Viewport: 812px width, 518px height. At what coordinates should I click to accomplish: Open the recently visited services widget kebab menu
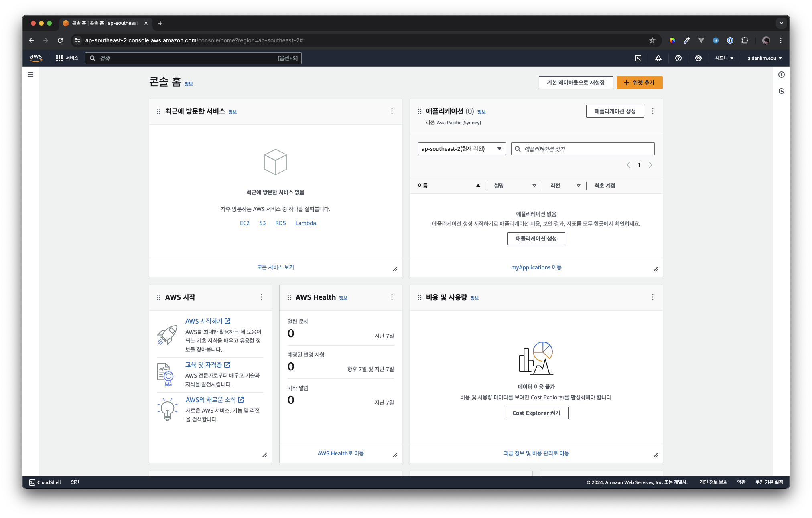[x=392, y=111]
